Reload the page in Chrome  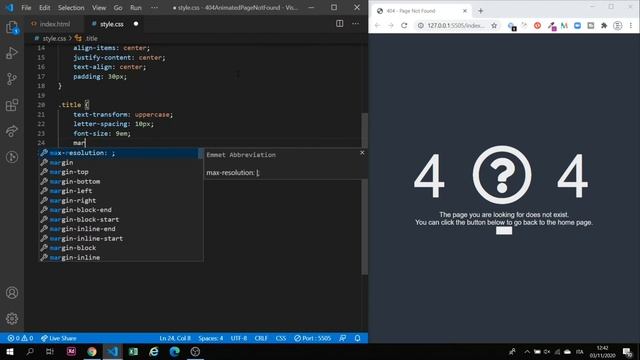pyautogui.click(x=404, y=25)
